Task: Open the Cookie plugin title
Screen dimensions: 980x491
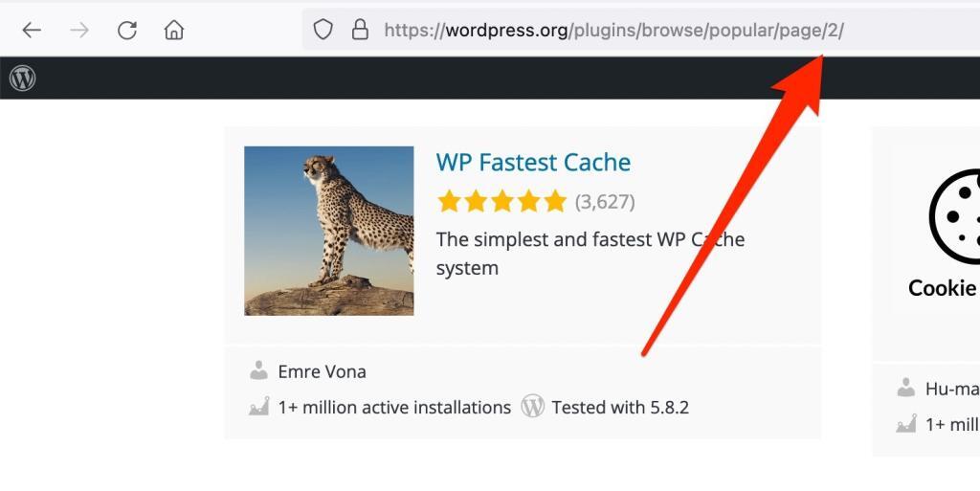Action: click(x=943, y=288)
